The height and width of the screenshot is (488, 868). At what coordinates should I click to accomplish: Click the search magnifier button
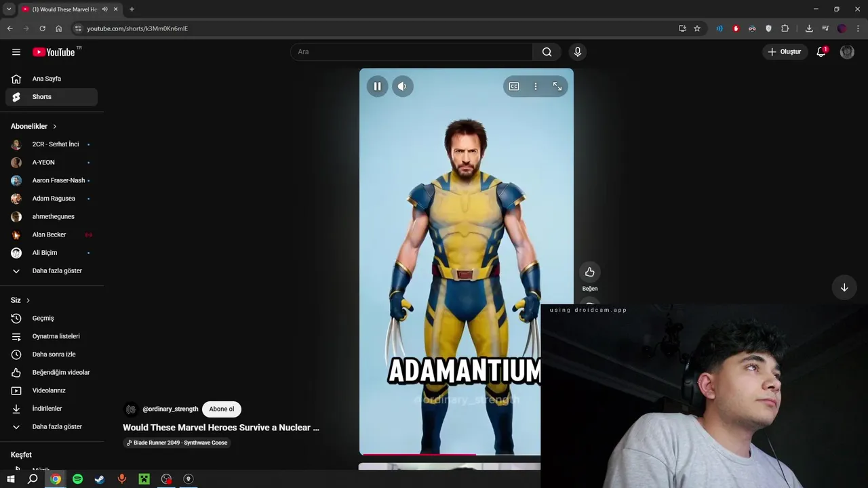(547, 52)
